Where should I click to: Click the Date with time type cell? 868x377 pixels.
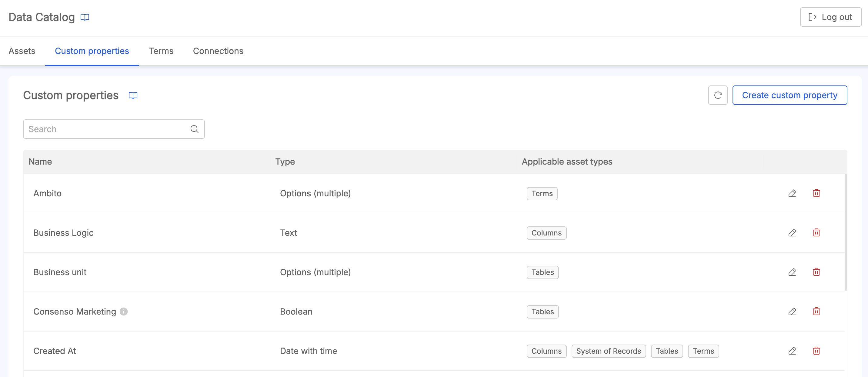[x=309, y=351]
